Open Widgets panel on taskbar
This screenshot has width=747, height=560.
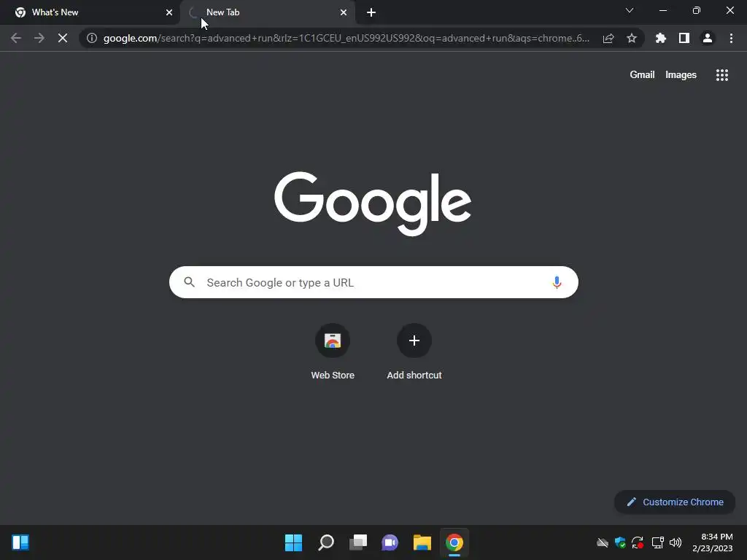click(x=20, y=542)
